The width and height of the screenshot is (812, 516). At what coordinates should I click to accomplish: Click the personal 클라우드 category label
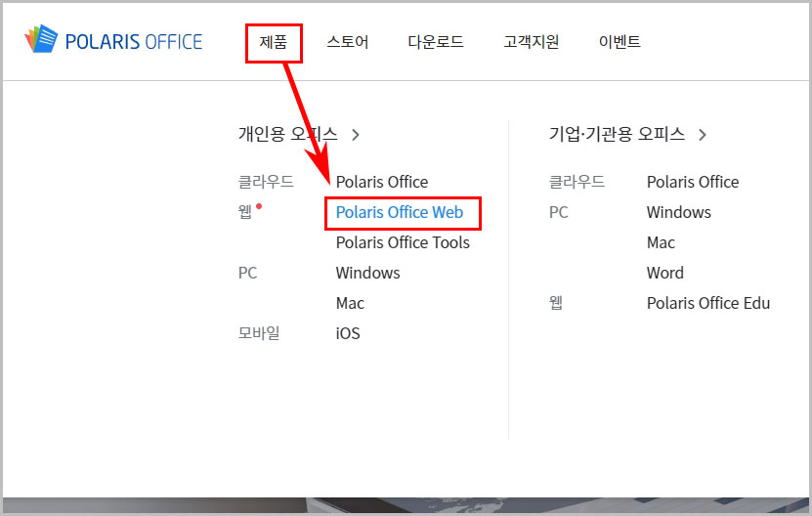click(266, 182)
